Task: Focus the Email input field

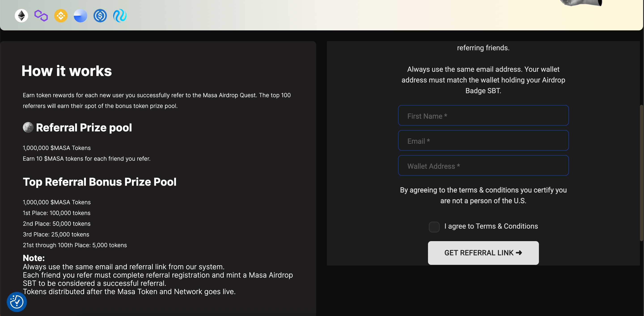Action: (483, 141)
